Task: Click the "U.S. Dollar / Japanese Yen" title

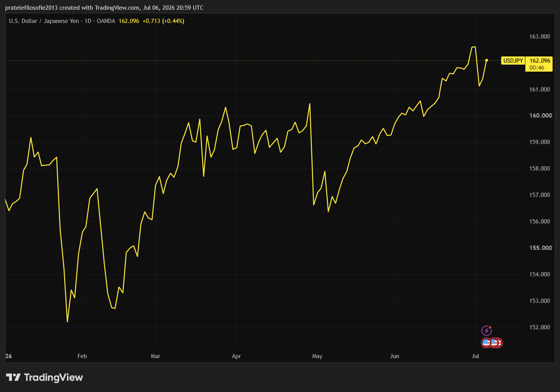Action: click(x=44, y=21)
